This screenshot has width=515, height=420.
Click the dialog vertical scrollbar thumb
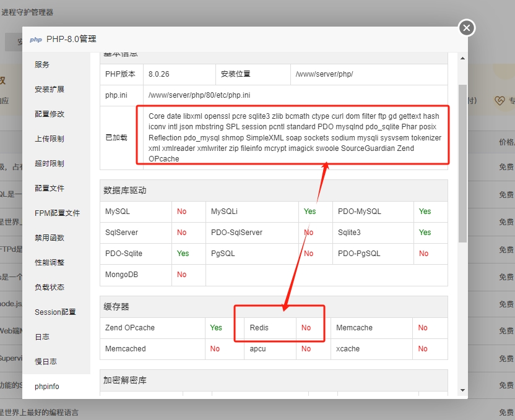point(462,163)
